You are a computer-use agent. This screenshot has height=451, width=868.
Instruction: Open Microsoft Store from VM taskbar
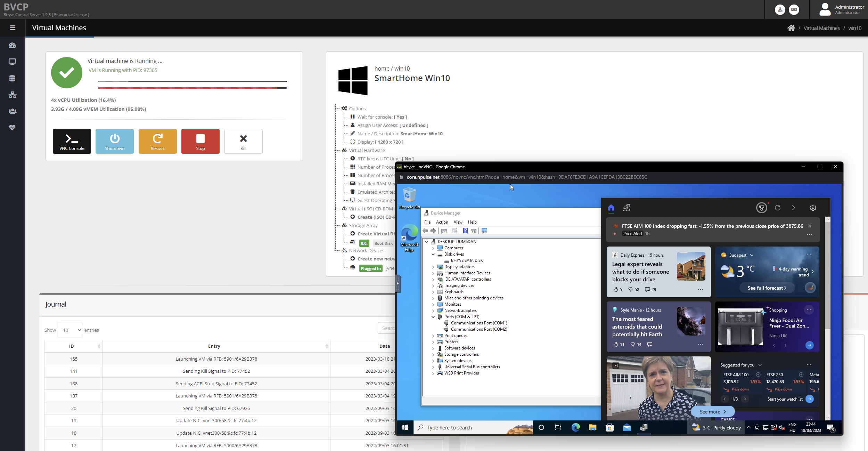(609, 427)
